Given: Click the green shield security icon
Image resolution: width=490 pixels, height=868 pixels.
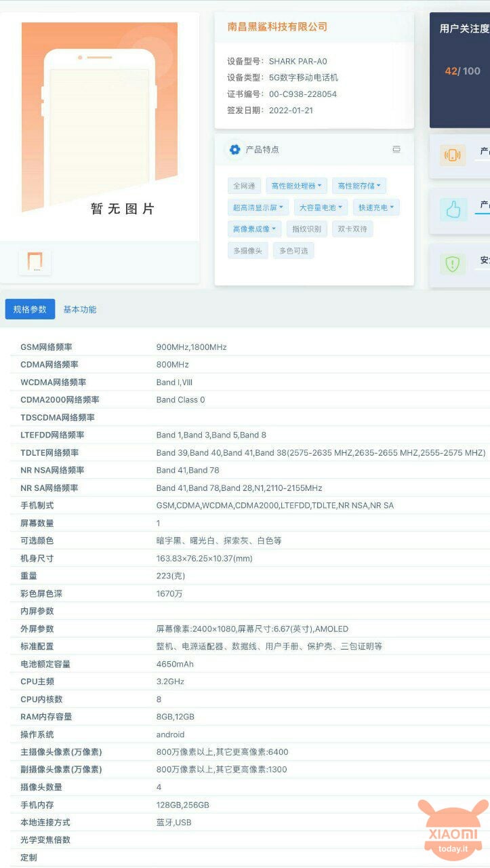Looking at the screenshot, I should pyautogui.click(x=453, y=264).
